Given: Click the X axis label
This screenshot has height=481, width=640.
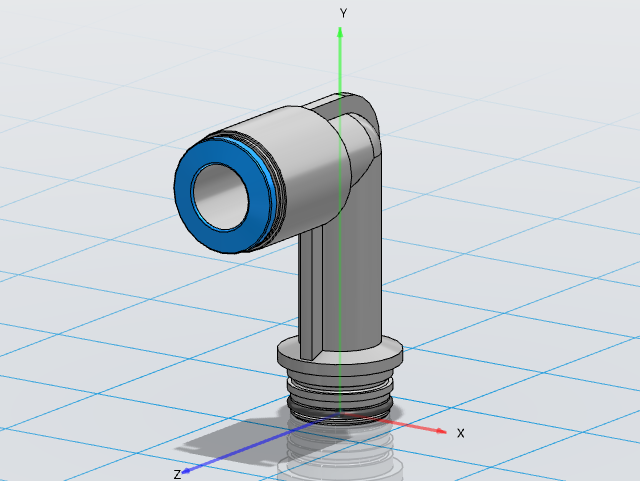Looking at the screenshot, I should (x=460, y=433).
